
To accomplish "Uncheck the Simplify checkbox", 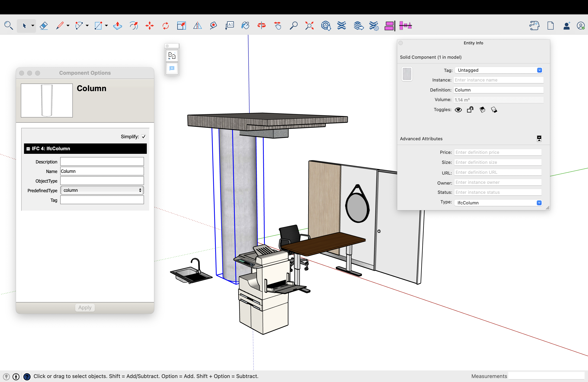I will tap(144, 136).
